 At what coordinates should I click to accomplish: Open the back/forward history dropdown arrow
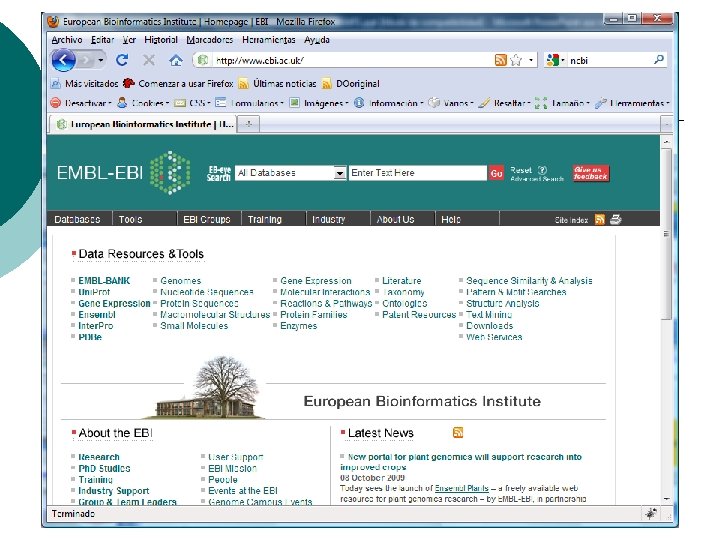(x=101, y=60)
